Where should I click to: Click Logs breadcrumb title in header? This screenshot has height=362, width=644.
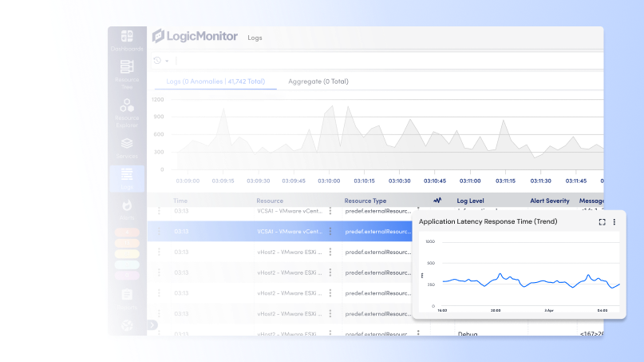255,38
